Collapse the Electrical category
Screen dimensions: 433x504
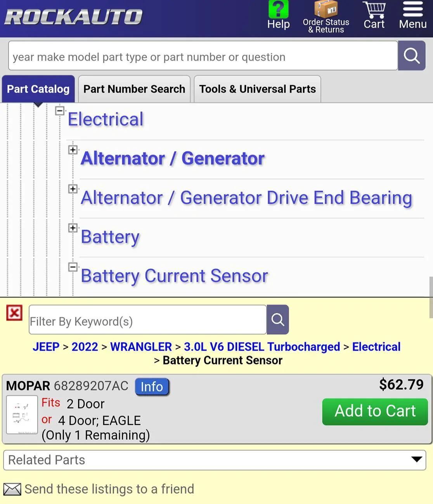(59, 111)
